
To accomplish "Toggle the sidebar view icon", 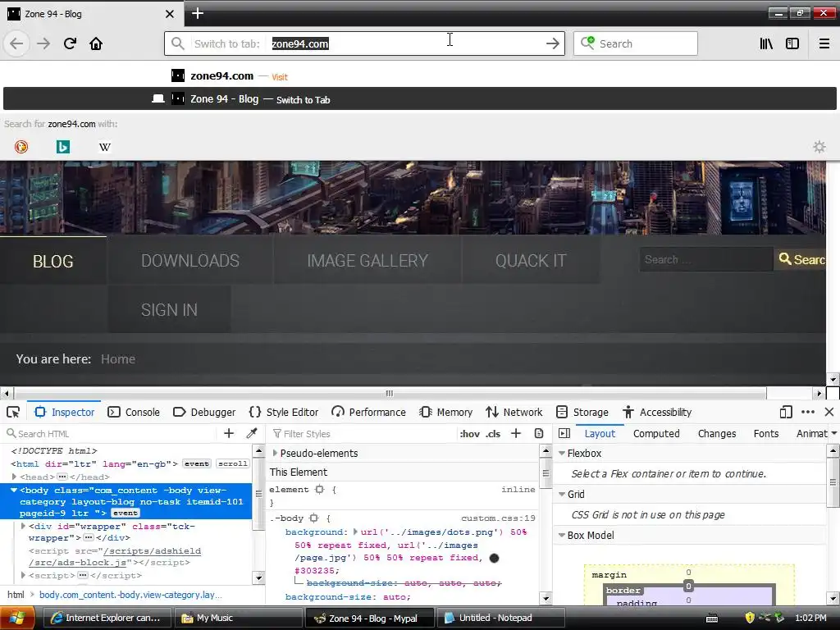I will [792, 43].
